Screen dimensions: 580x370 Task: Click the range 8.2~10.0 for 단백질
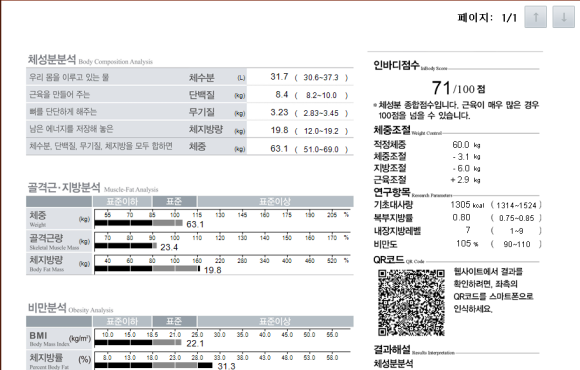[321, 95]
